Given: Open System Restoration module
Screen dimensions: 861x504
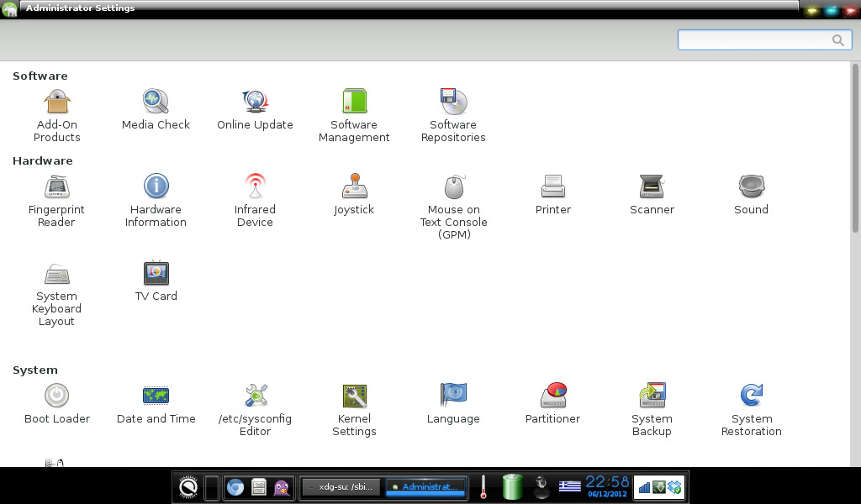Looking at the screenshot, I should coord(751,396).
